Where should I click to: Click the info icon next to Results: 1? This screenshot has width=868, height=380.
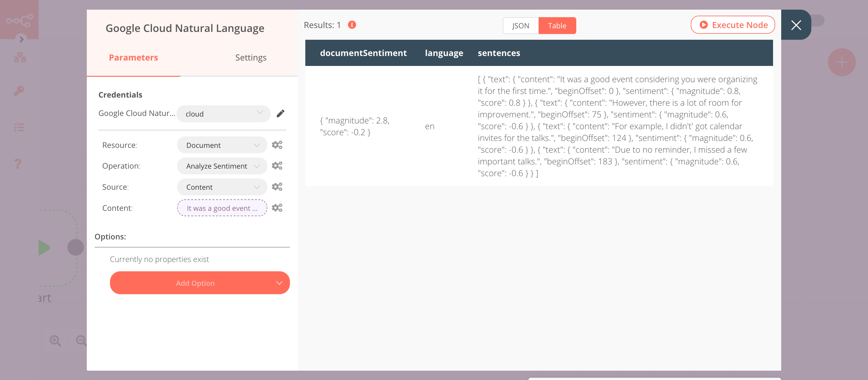click(351, 25)
